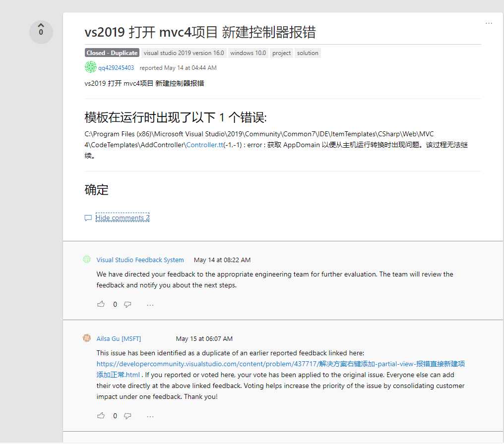Dislike the Feedback System comment with thumbs-down
Image resolution: width=504 pixels, height=444 pixels.
127,304
